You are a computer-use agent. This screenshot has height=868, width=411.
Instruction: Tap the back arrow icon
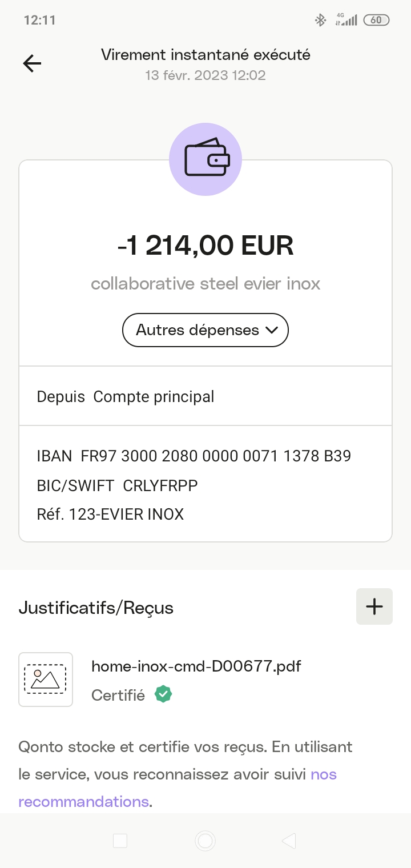pos(32,63)
